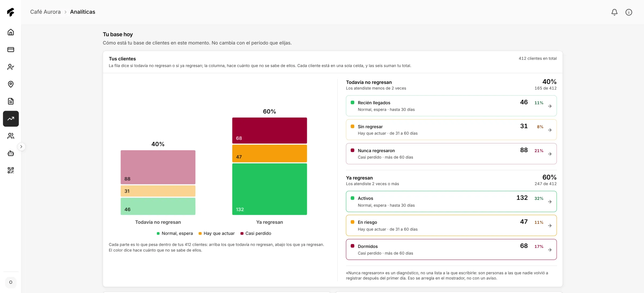
Task: Click '412 clientes en total' text
Action: pyautogui.click(x=537, y=58)
